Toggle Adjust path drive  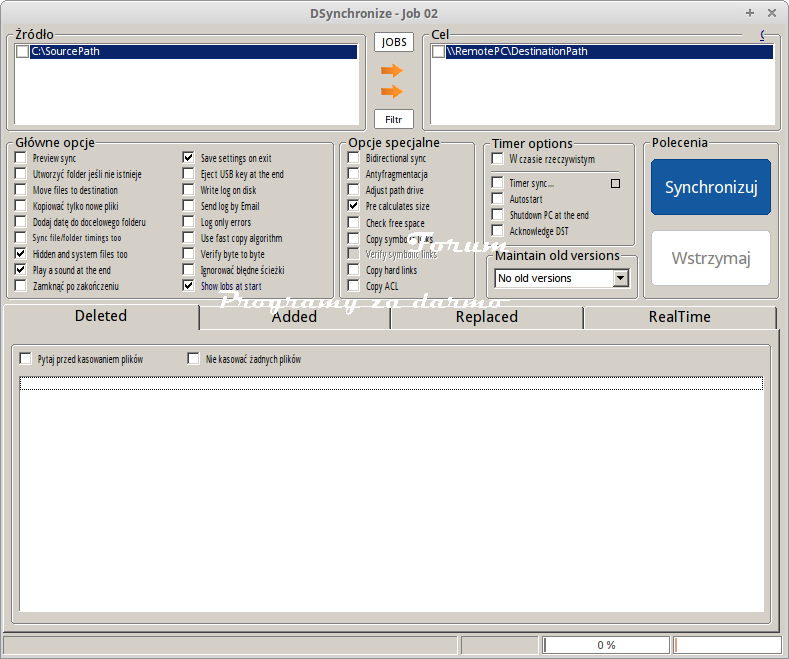(x=354, y=190)
